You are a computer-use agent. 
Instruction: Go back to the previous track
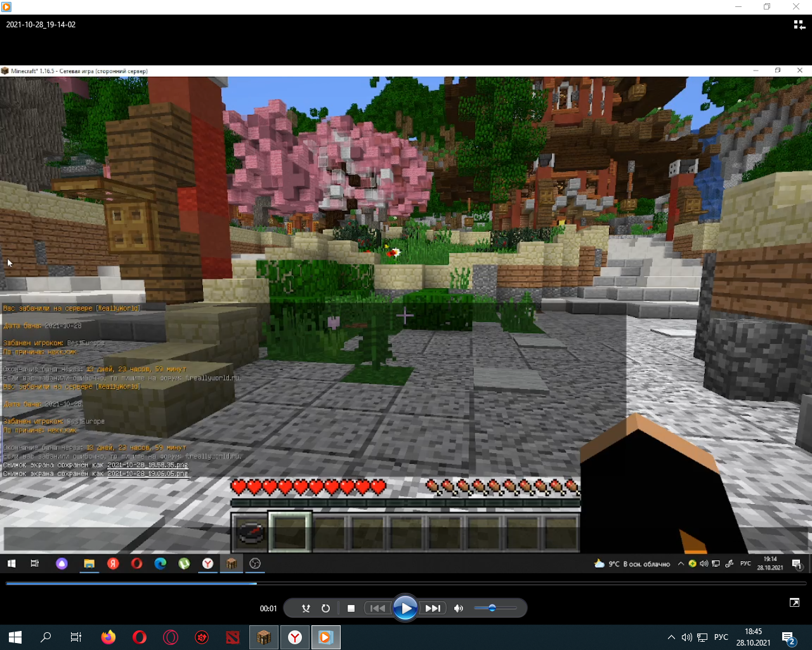(377, 608)
